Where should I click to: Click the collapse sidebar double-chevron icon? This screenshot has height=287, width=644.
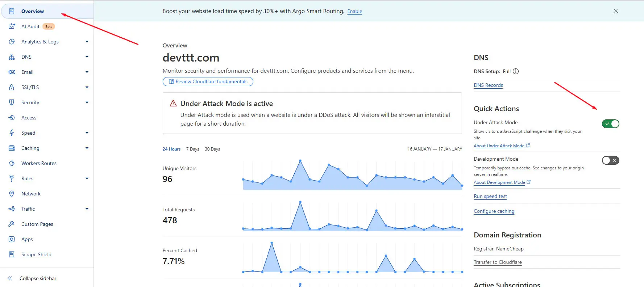10,278
